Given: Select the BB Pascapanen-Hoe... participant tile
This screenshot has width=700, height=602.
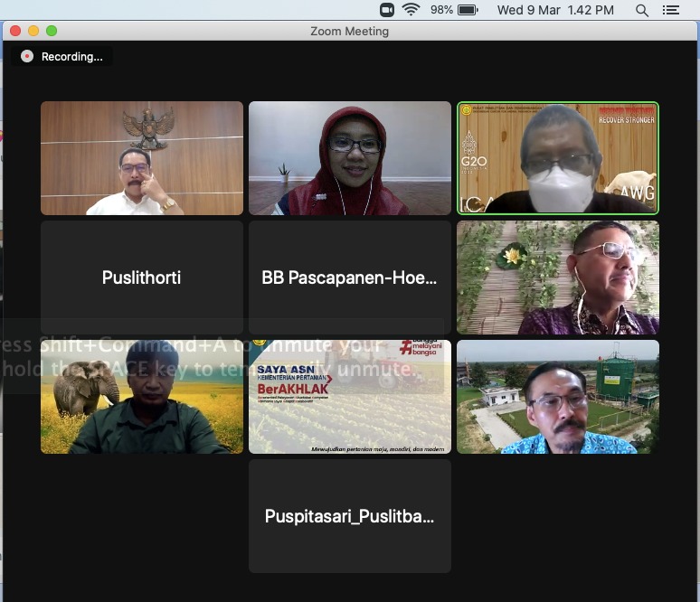Looking at the screenshot, I should (350, 277).
